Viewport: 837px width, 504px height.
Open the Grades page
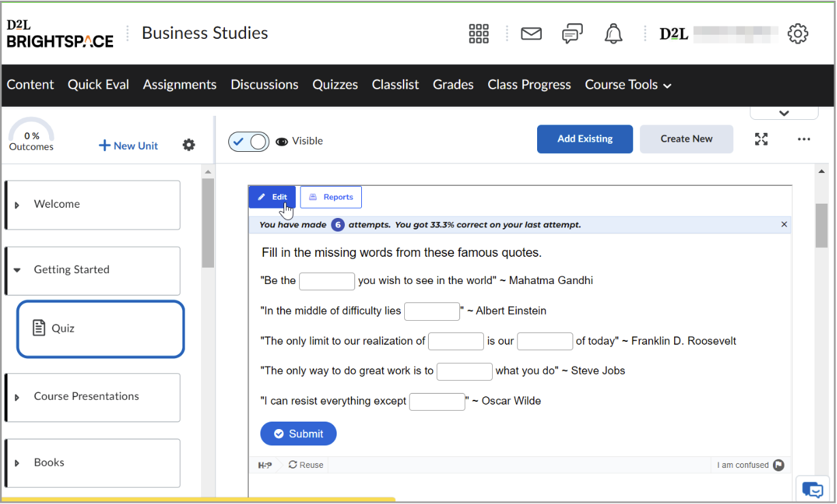tap(453, 84)
